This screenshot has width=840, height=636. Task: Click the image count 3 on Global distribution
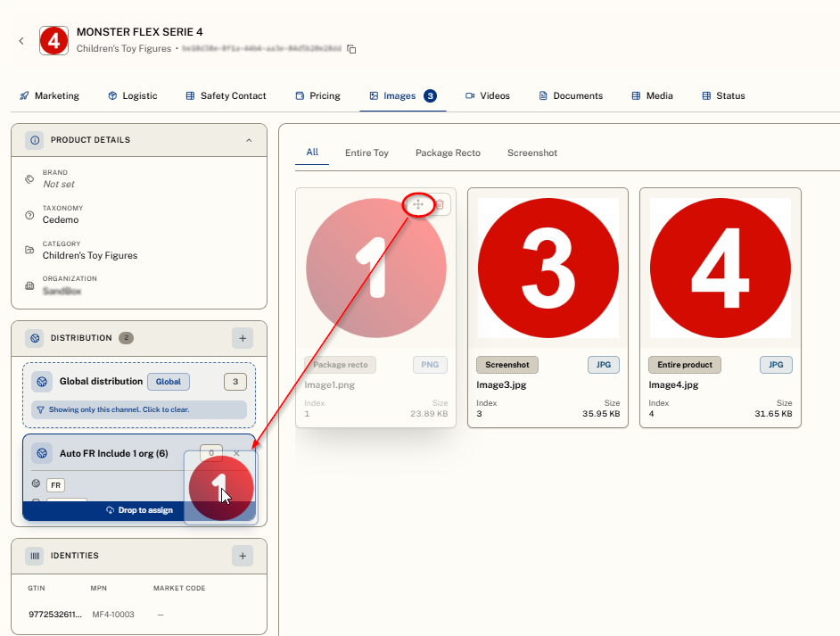(x=235, y=382)
